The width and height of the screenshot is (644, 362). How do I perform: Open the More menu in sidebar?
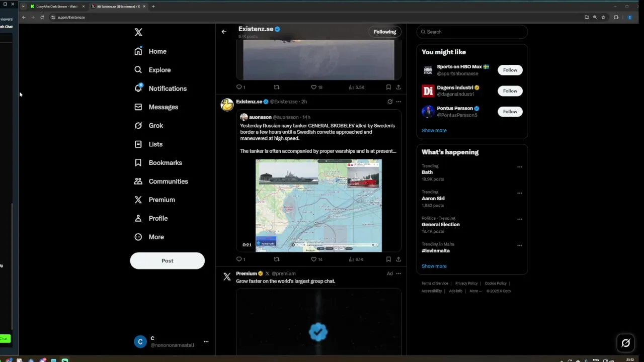point(149,237)
